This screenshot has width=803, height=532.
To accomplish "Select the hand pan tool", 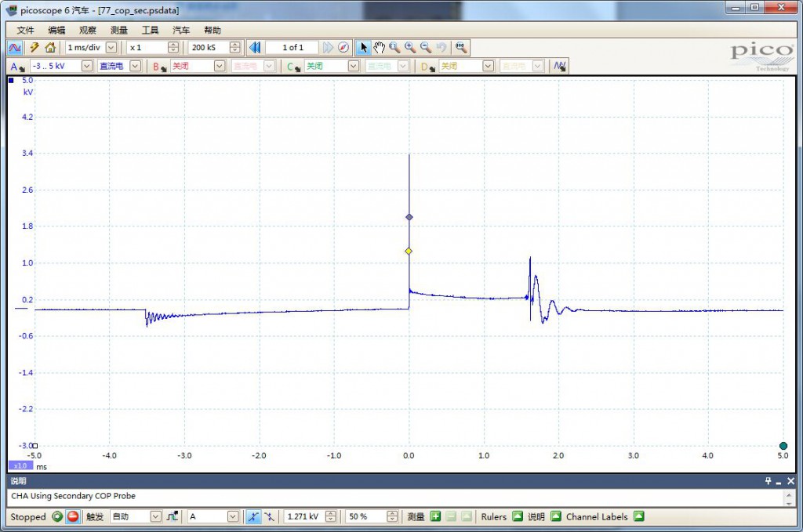I will click(x=379, y=48).
